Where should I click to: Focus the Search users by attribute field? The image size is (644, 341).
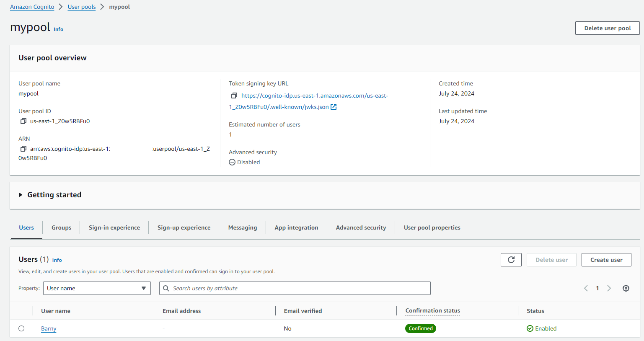pyautogui.click(x=295, y=288)
